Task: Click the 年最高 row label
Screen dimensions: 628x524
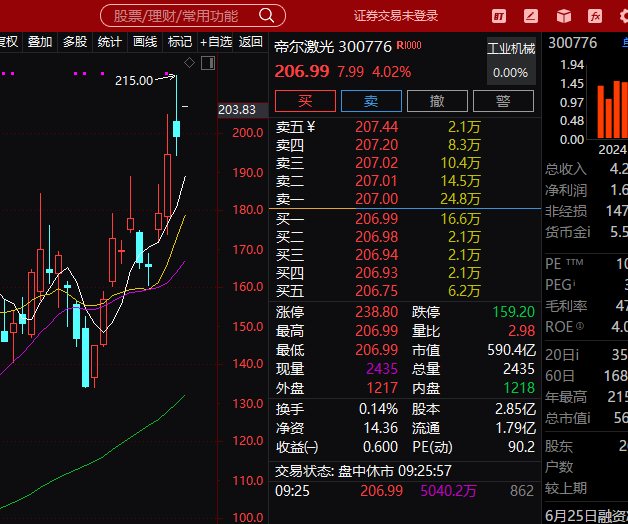Action: click(566, 397)
